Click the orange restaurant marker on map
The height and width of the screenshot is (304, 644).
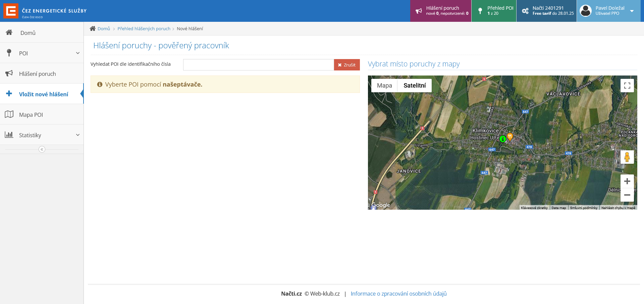510,136
